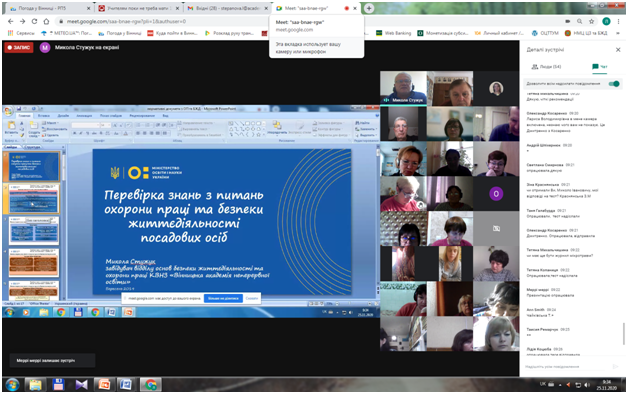Close the Meet details side panel
The width and height of the screenshot is (628, 394).
618,50
